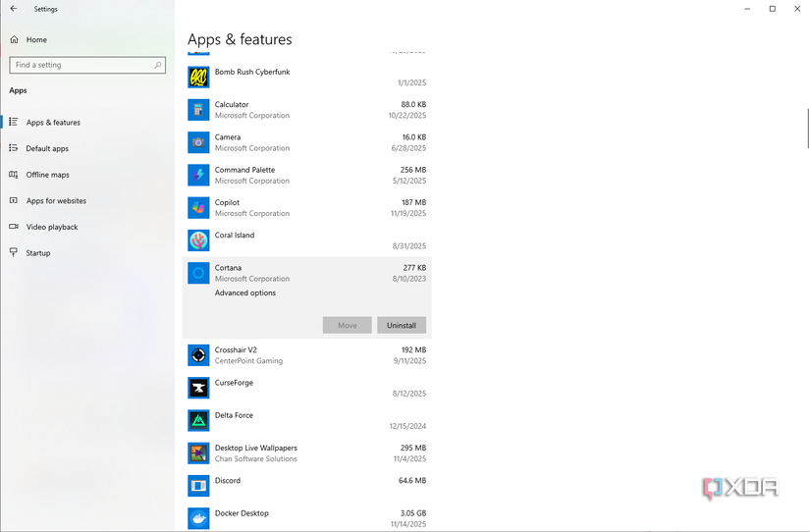Click the 12/15/2024 install date
The height and width of the screenshot is (532, 810).
[x=407, y=426]
